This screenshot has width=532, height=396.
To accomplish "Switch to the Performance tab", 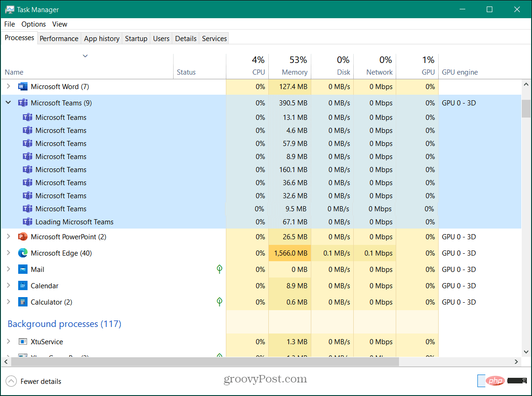I will click(59, 39).
